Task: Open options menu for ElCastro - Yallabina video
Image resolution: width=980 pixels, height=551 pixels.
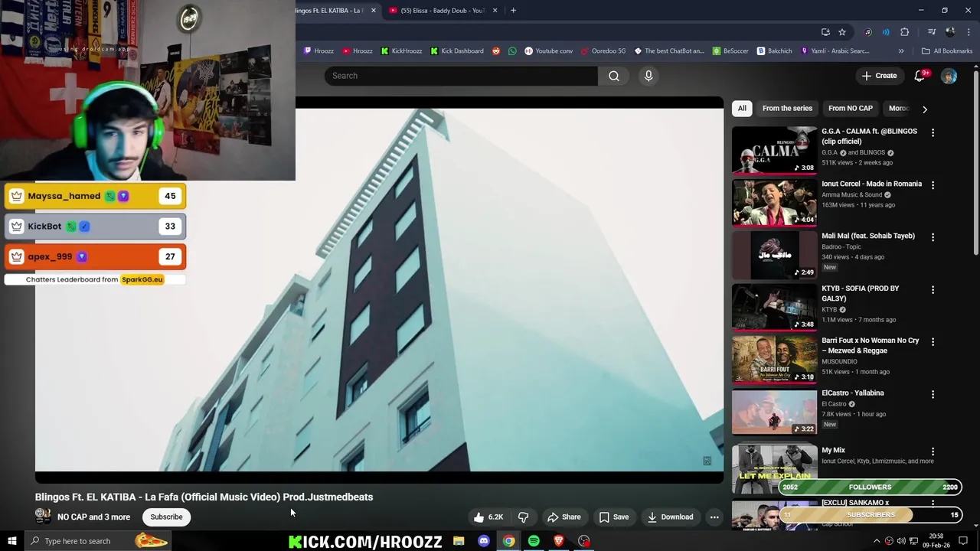Action: click(x=933, y=394)
